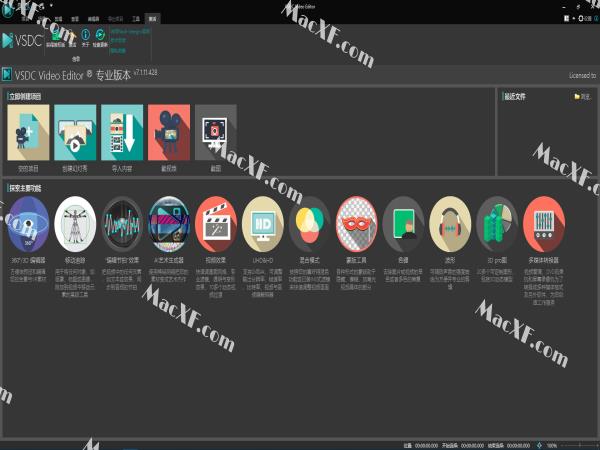The image size is (600, 450).
Task: Switch to the 查看 ribbon tab
Action: pyautogui.click(x=75, y=19)
